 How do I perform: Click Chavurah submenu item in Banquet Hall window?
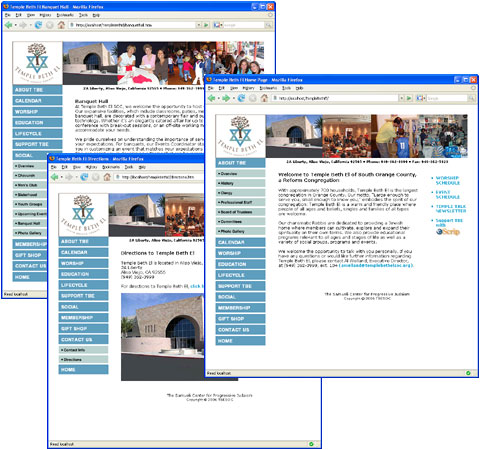coord(30,175)
